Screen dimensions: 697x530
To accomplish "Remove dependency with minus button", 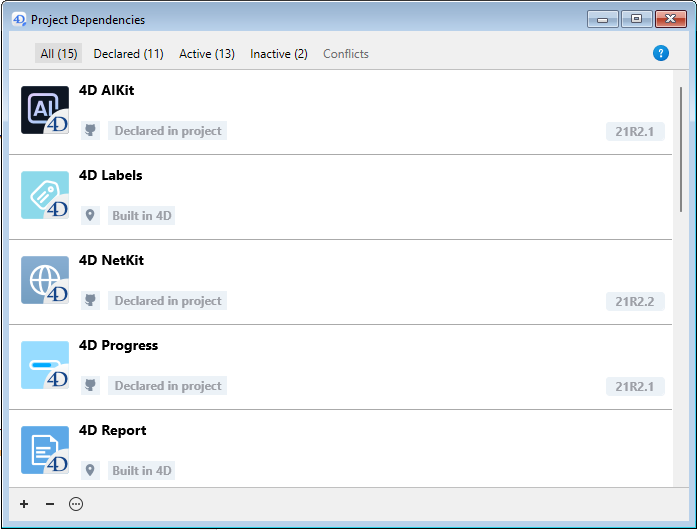I will [x=50, y=504].
